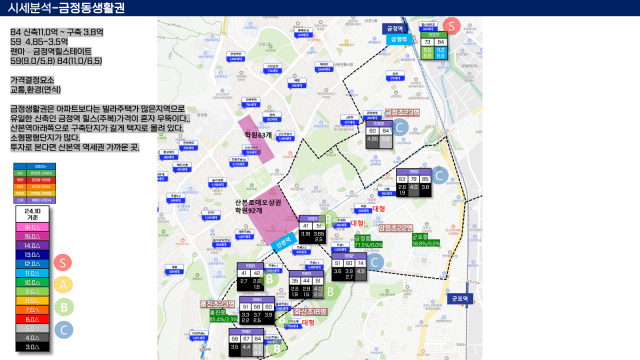Screen dimensions: 640x360
Task: Click the blue C grade circle in the legend
Action: pyautogui.click(x=64, y=330)
